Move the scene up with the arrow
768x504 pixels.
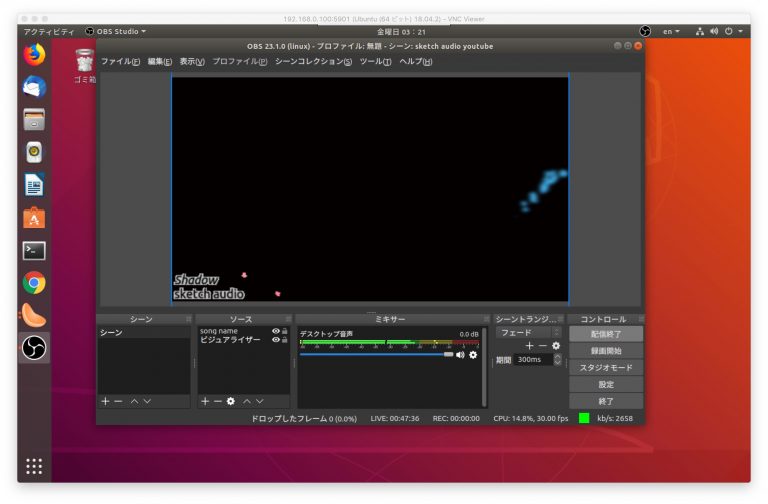point(134,401)
